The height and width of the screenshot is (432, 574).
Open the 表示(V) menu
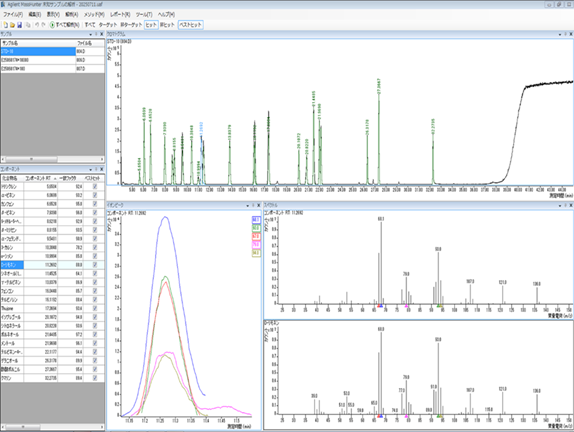tap(53, 15)
